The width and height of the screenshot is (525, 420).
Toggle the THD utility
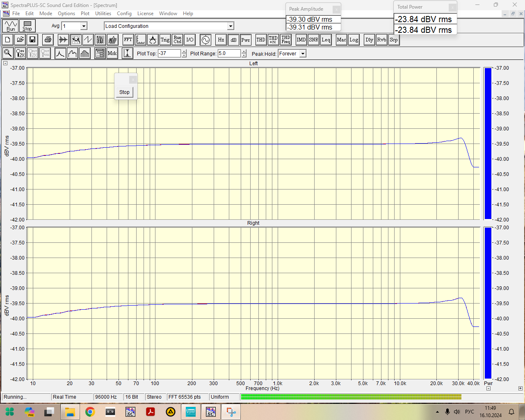[261, 40]
